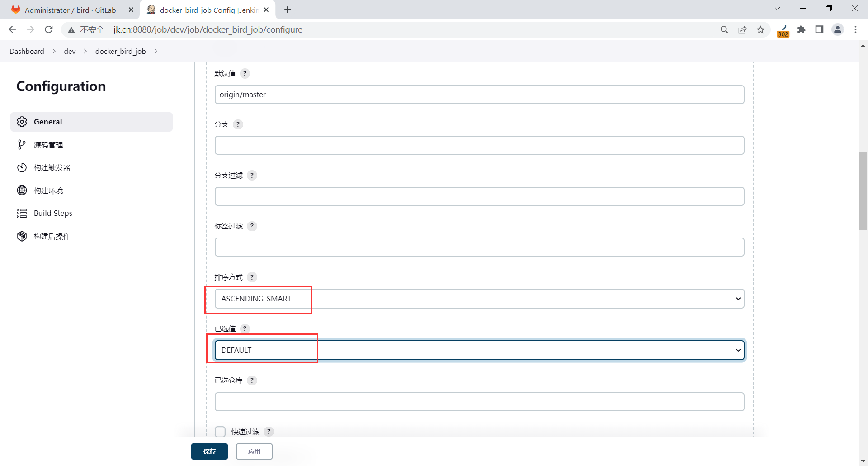Go to General section

click(91, 122)
